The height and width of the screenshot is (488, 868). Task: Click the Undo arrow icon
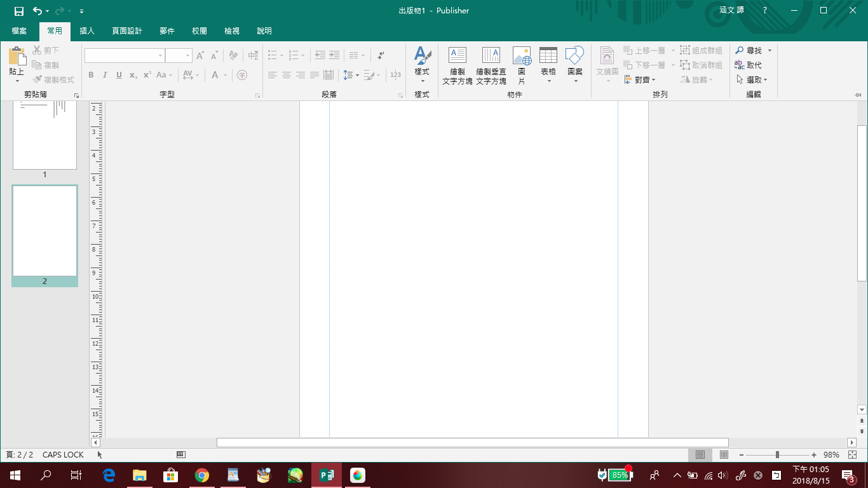[37, 11]
